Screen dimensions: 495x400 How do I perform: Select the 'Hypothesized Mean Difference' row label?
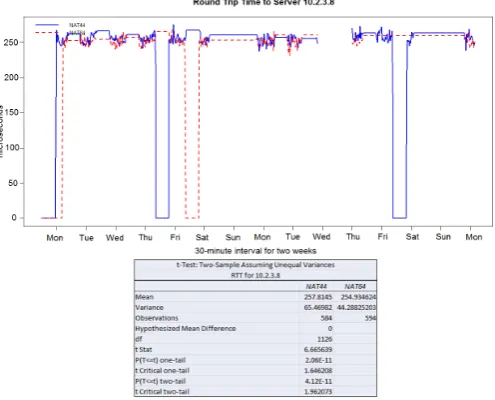point(185,328)
